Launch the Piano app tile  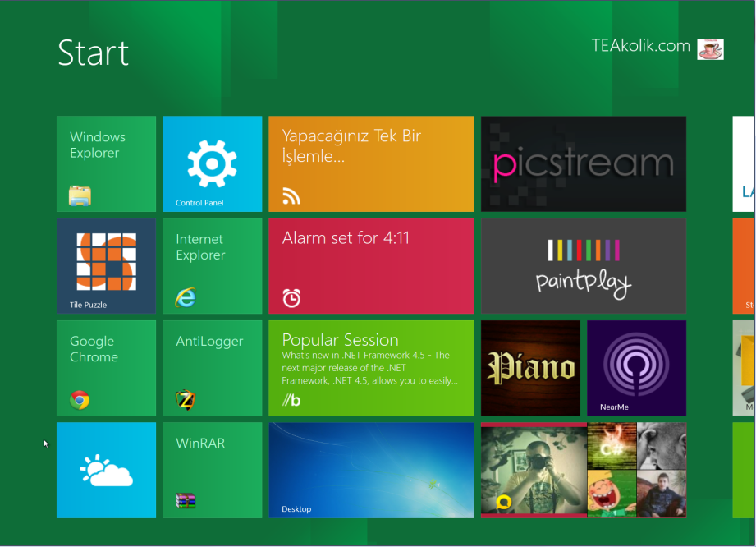click(530, 368)
